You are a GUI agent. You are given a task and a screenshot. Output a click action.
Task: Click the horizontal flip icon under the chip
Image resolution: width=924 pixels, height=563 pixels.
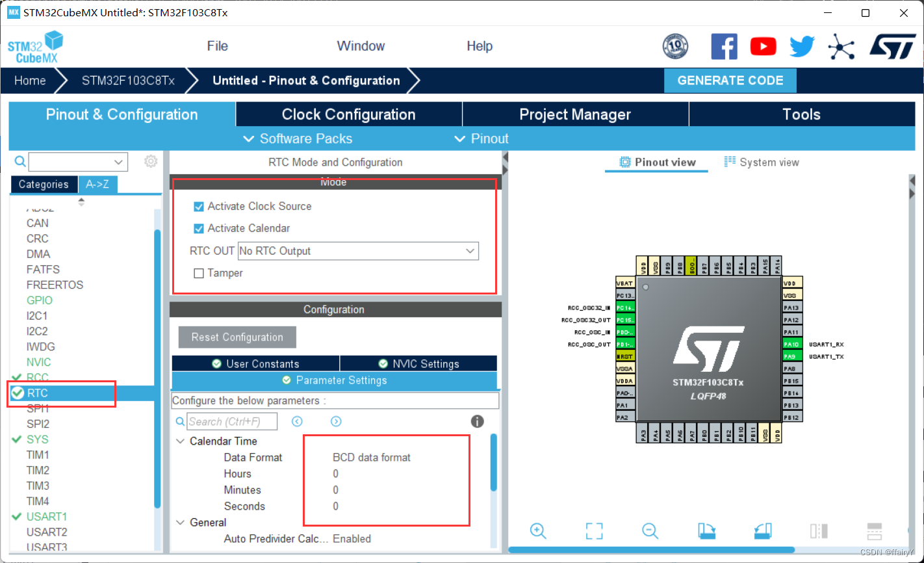819,530
